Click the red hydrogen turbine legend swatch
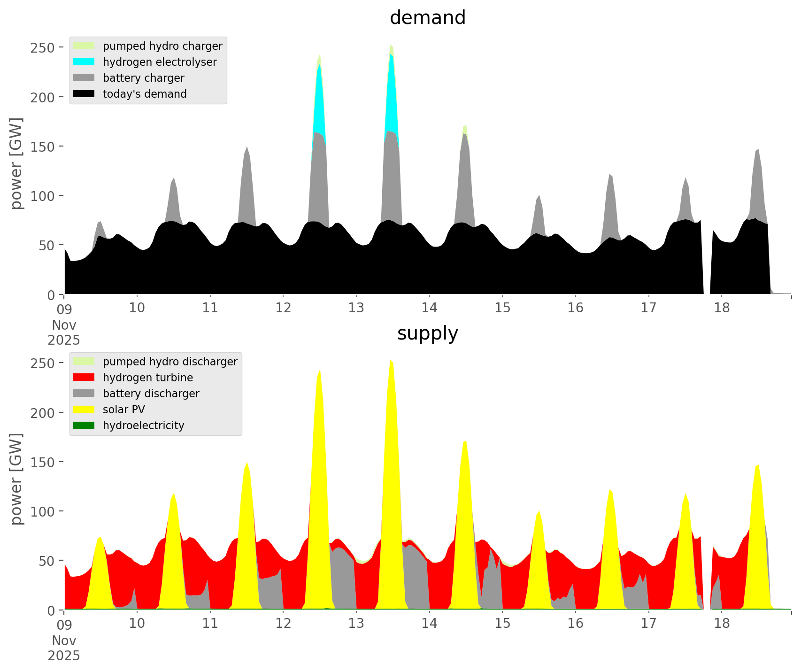The image size is (801, 672). coord(84,378)
